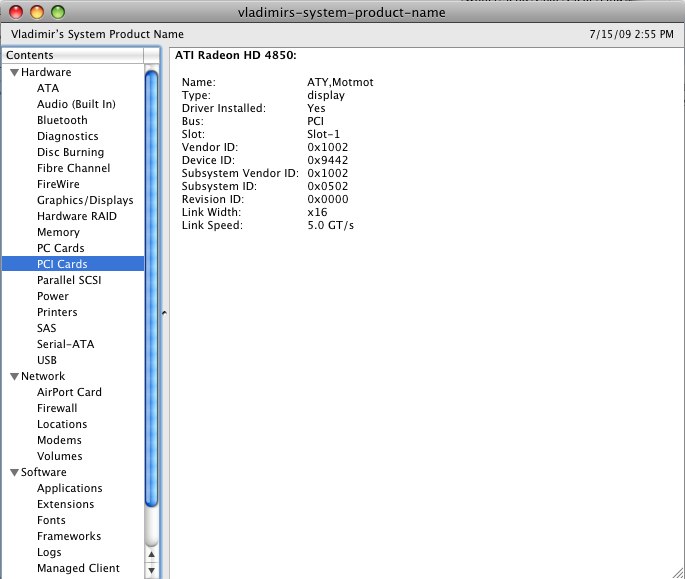Viewport: 685px width, 579px height.
Task: Select Diagnostics in the sidebar
Action: point(68,136)
